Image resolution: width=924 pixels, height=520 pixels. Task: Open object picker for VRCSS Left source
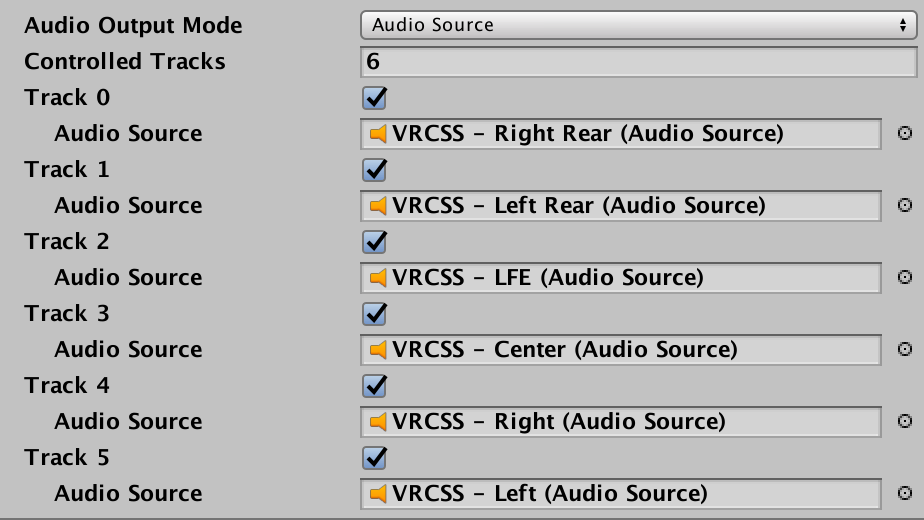click(x=905, y=493)
